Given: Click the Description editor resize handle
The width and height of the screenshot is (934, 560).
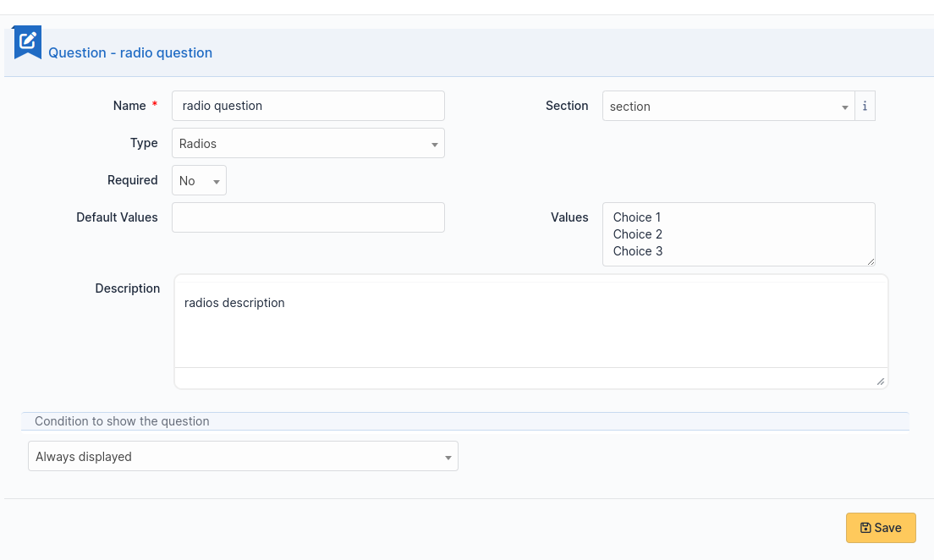Looking at the screenshot, I should (881, 382).
